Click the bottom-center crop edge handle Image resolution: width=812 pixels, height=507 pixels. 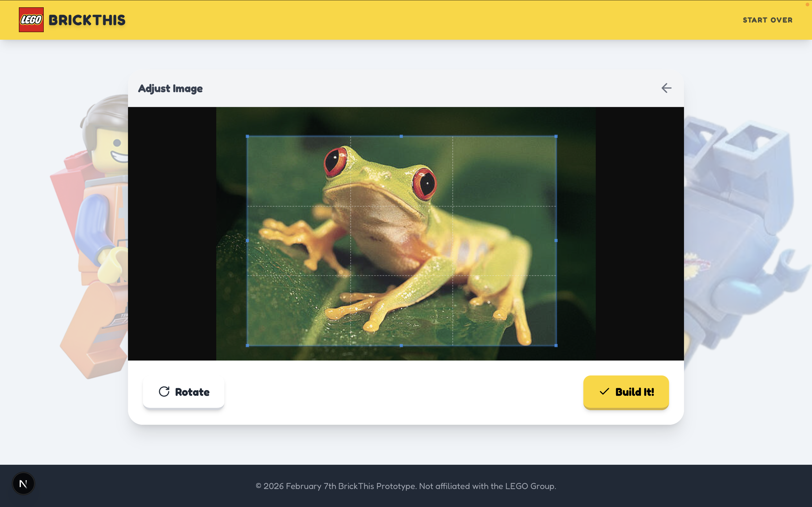(x=401, y=345)
